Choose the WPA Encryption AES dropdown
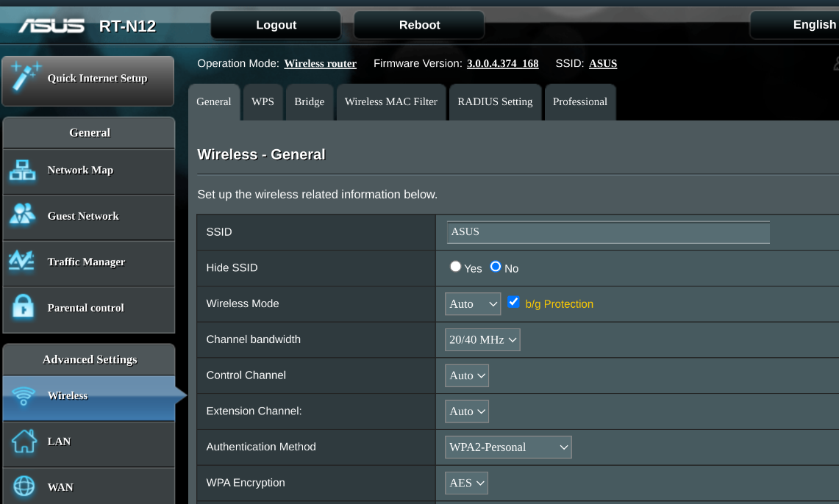Image resolution: width=839 pixels, height=504 pixels. click(x=467, y=483)
